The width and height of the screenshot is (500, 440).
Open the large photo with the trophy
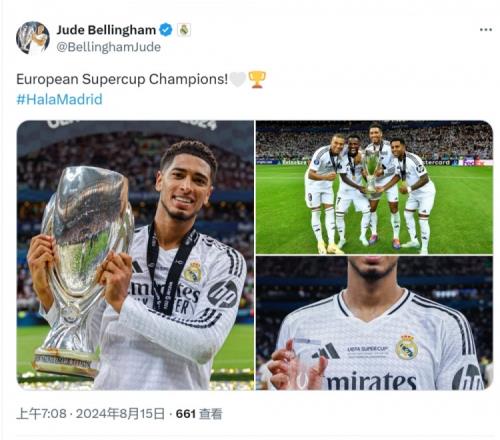point(135,255)
